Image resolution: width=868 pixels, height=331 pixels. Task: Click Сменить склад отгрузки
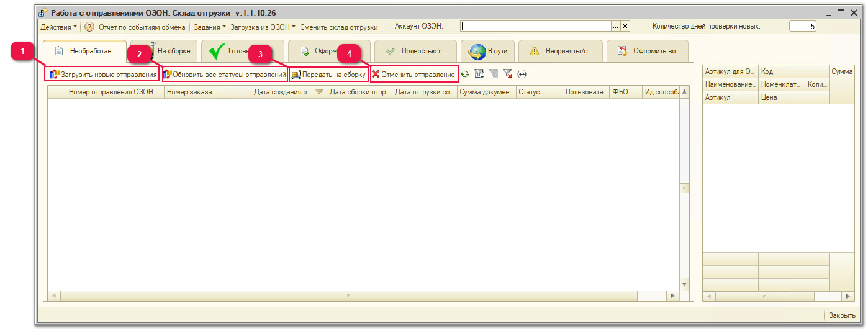[x=339, y=27]
